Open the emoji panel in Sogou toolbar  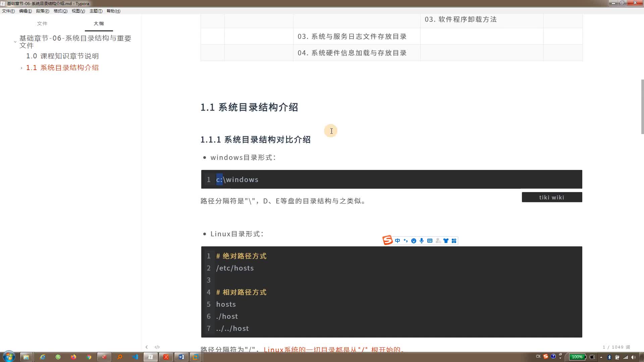pyautogui.click(x=414, y=241)
